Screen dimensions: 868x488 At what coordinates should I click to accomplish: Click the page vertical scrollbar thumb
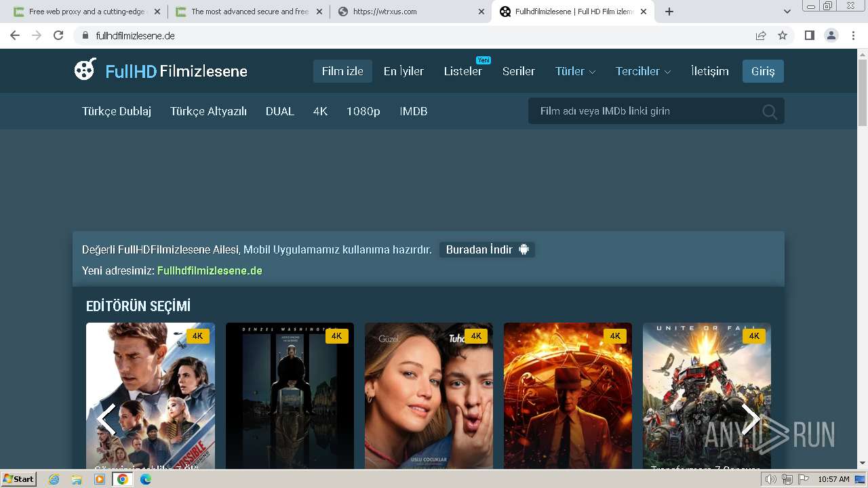[863, 93]
